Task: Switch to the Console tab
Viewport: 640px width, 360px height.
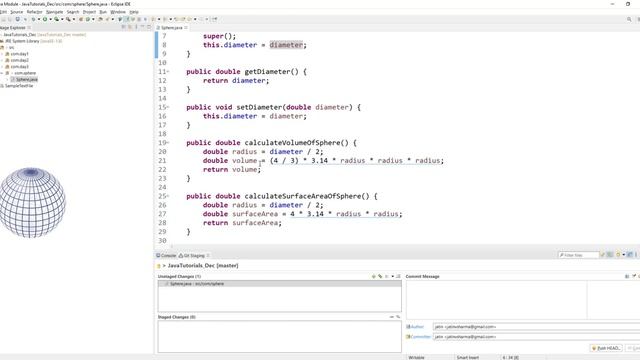Action: click(x=166, y=256)
